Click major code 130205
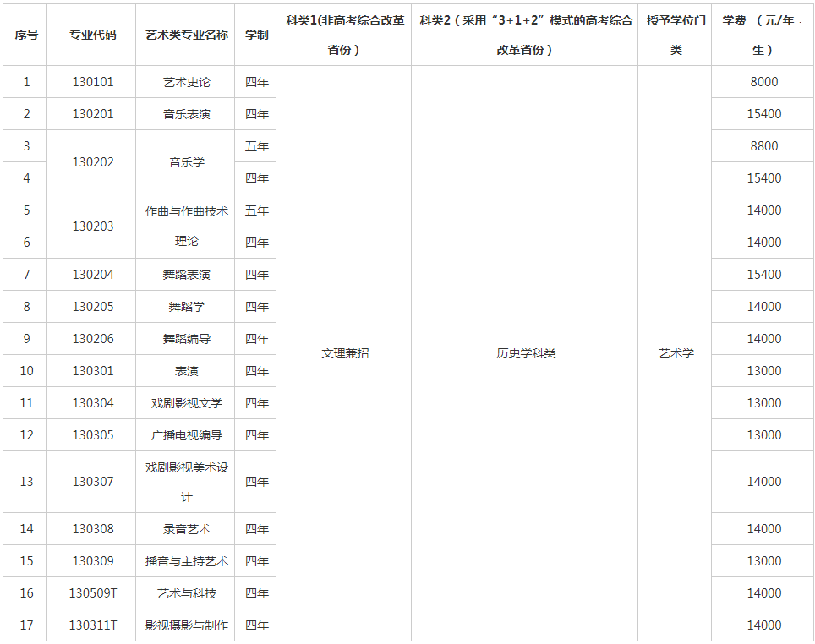The height and width of the screenshot is (644, 815). (x=92, y=307)
